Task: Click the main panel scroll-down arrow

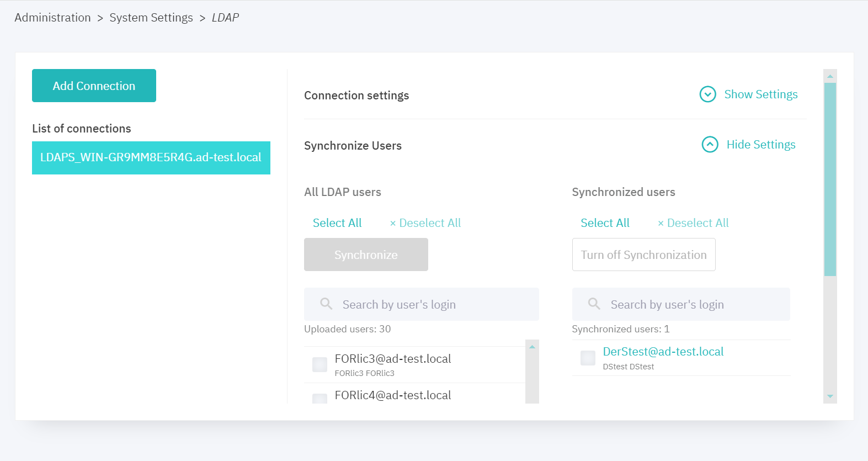Action: 830,396
